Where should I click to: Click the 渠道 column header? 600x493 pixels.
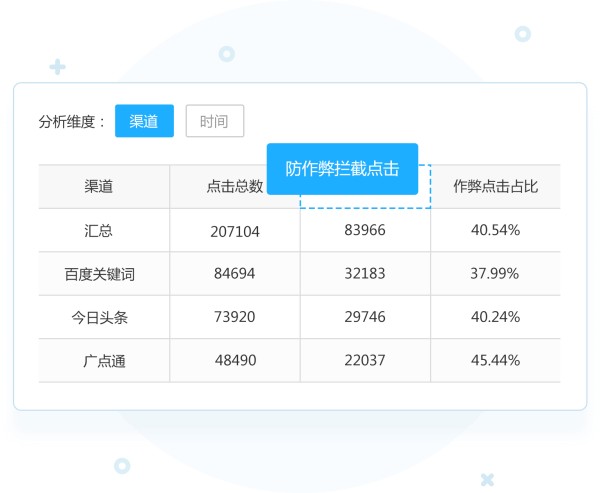99,187
